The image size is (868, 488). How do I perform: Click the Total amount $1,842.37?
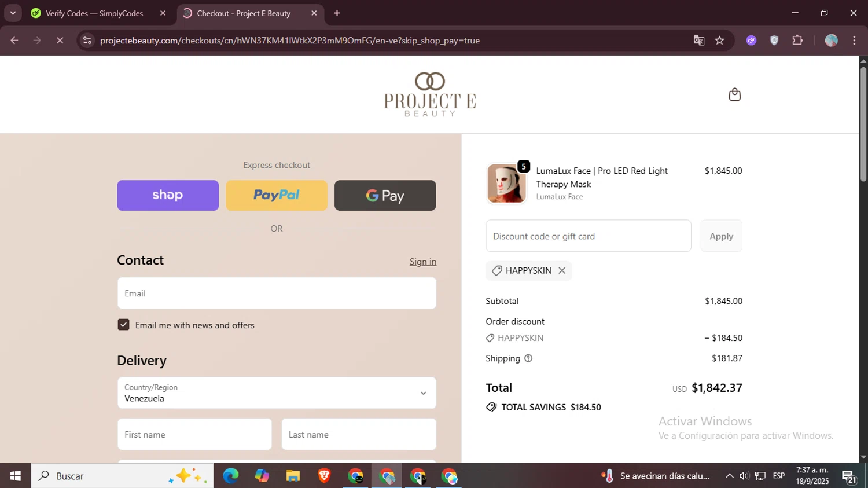717,388
